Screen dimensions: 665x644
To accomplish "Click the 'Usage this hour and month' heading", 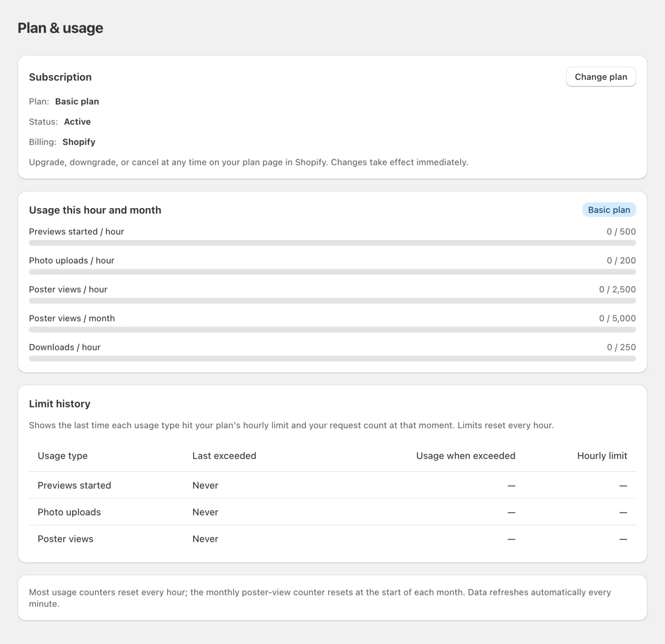I will point(95,210).
